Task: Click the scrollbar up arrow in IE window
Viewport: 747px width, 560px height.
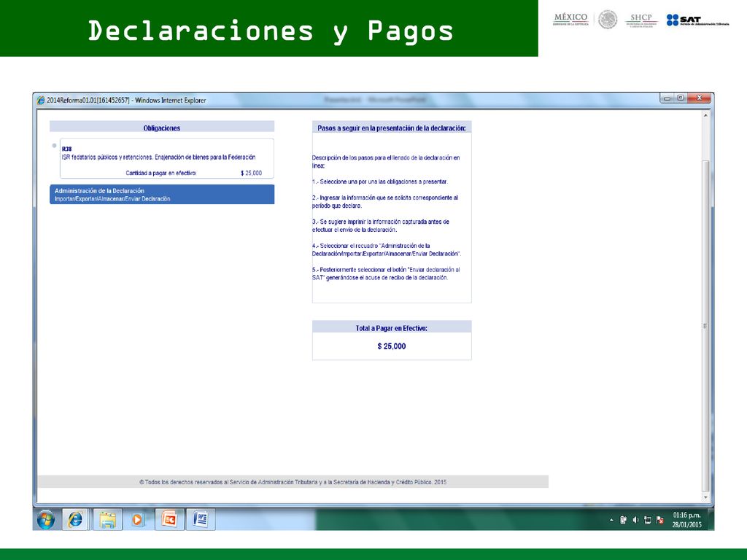Action: [x=705, y=115]
